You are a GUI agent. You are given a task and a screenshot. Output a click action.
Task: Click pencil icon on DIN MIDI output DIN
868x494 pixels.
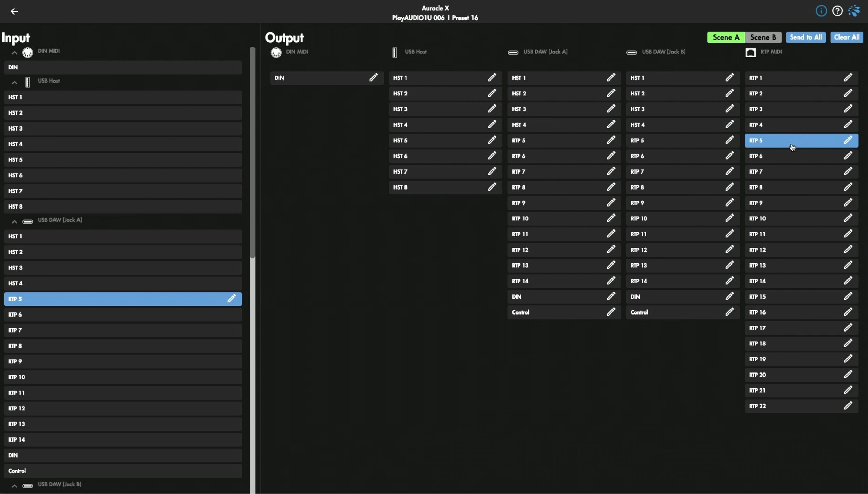tap(373, 78)
